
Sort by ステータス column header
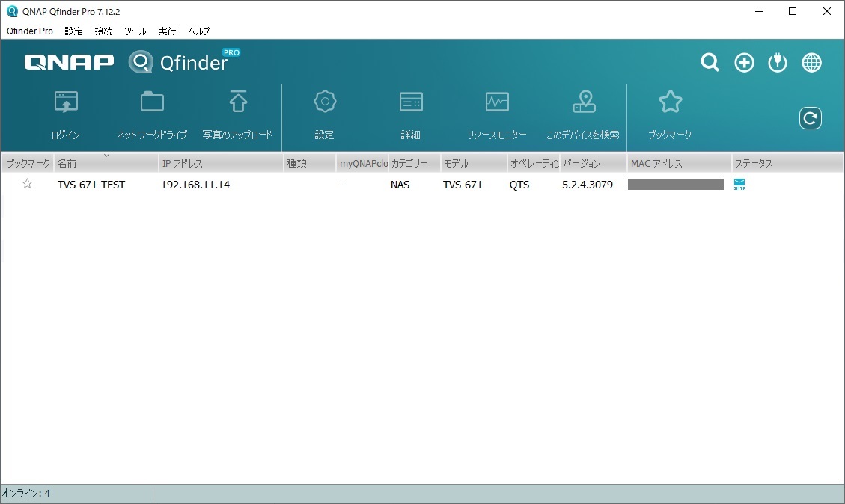(787, 163)
